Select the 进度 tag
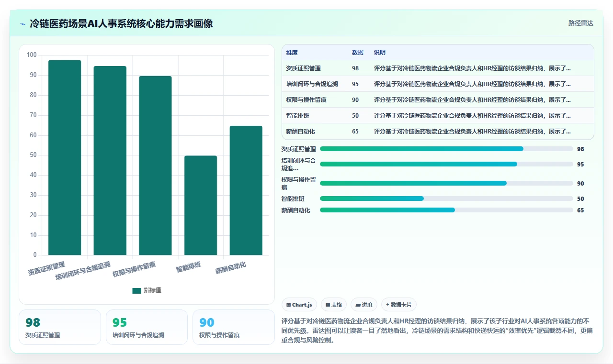The height and width of the screenshot is (364, 613). point(364,305)
